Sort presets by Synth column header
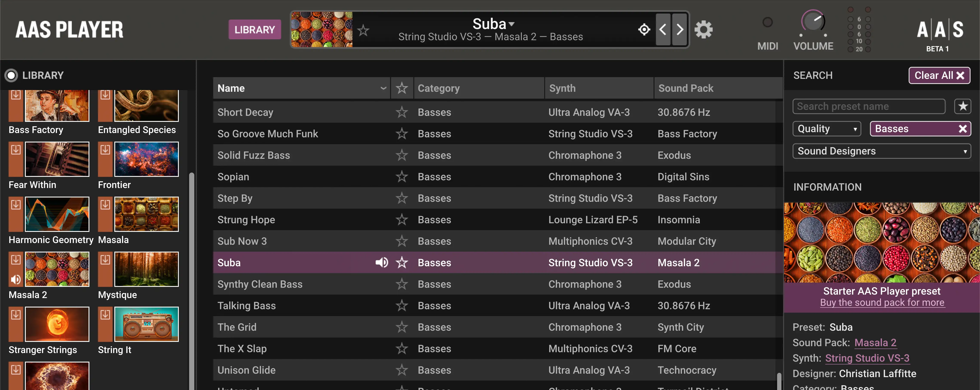The image size is (980, 390). click(x=599, y=88)
